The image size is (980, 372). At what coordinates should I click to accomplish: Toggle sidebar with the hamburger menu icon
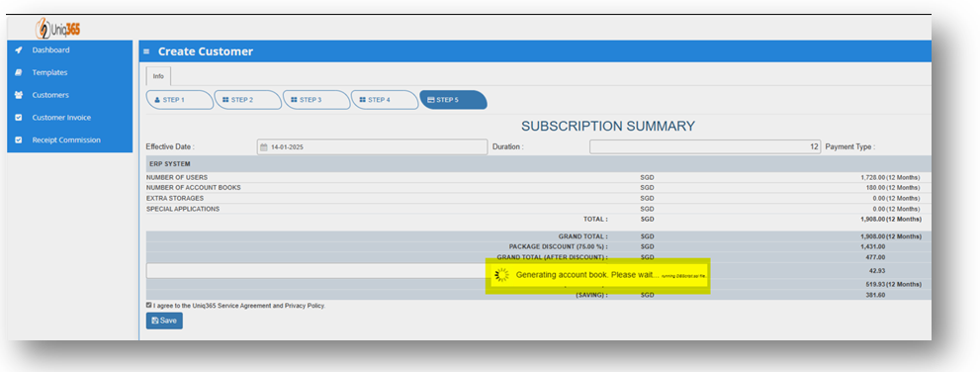coord(146,51)
